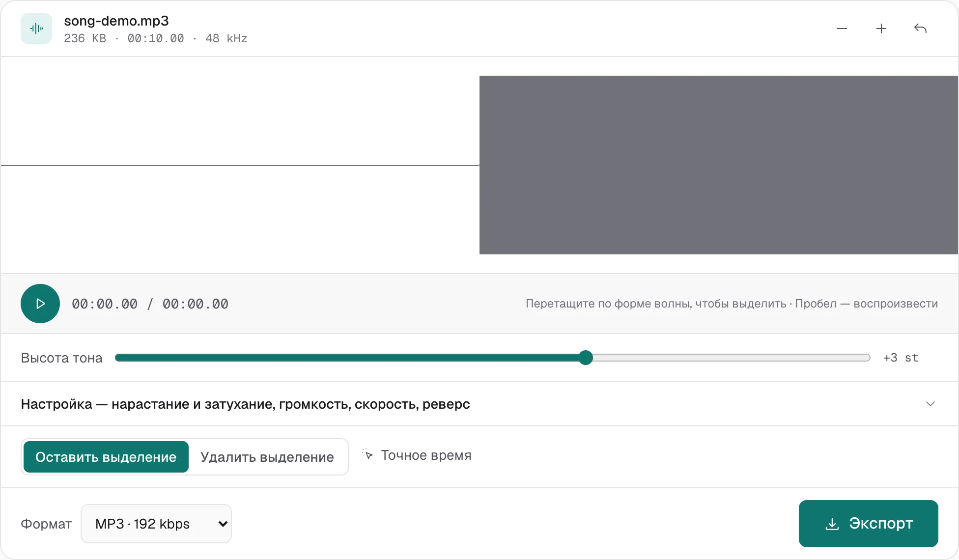Play the audio with the play button
Image resolution: width=959 pixels, height=560 pixels.
(40, 304)
